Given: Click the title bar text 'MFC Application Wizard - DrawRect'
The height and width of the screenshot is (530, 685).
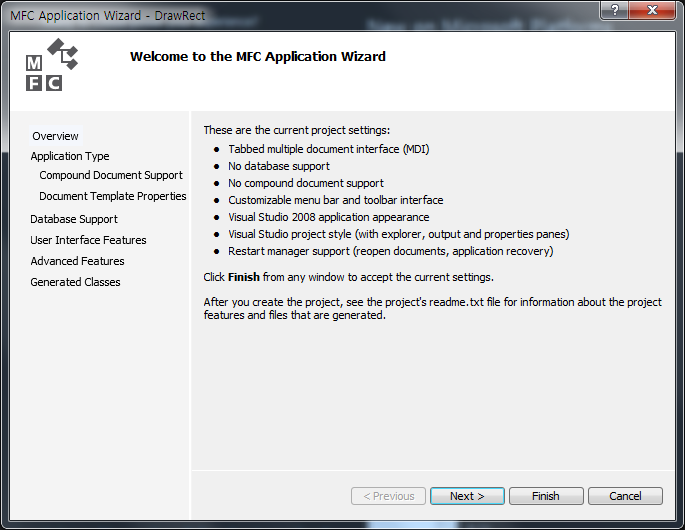Looking at the screenshot, I should point(107,16).
